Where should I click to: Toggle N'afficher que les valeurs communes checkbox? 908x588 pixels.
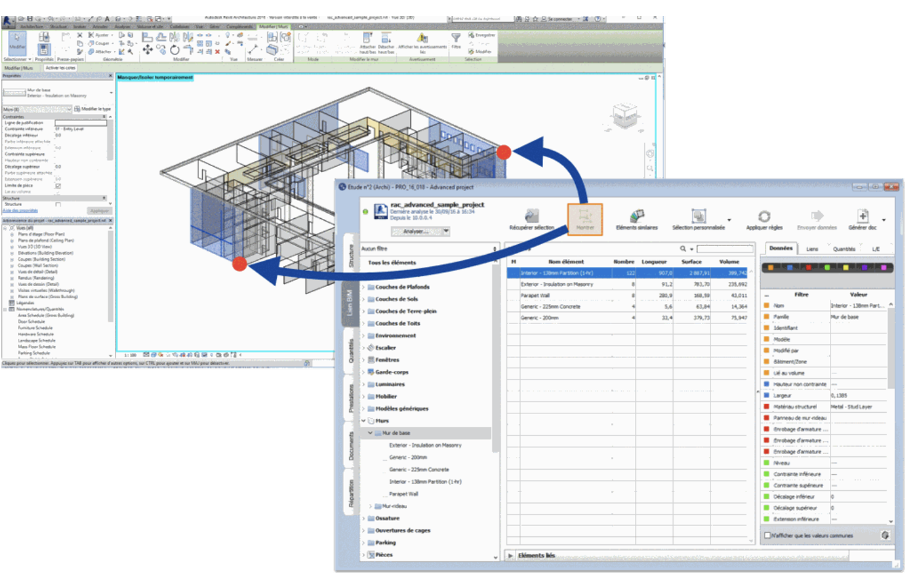click(x=767, y=535)
